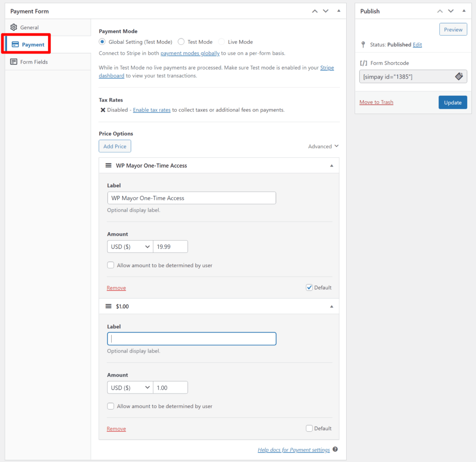Check Default for the $1.00 price
The height and width of the screenshot is (462, 476).
pos(309,428)
